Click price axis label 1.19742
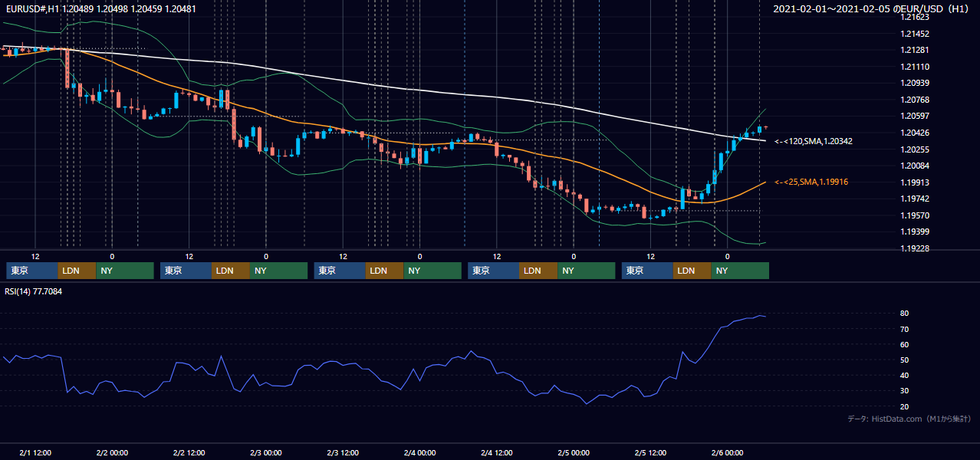This screenshot has width=980, height=460. (915, 199)
